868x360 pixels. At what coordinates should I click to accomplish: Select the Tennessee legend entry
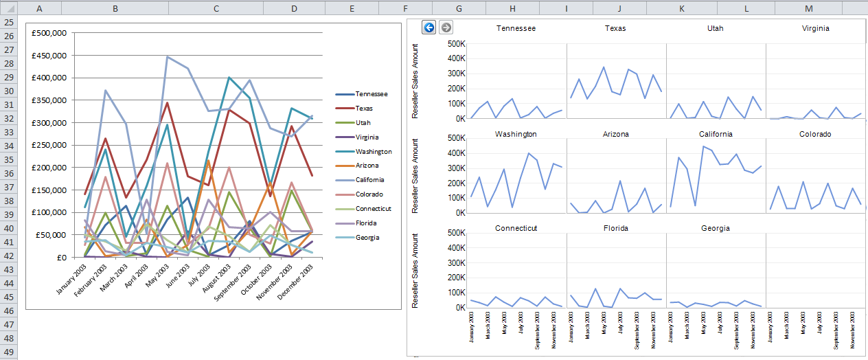pos(372,94)
